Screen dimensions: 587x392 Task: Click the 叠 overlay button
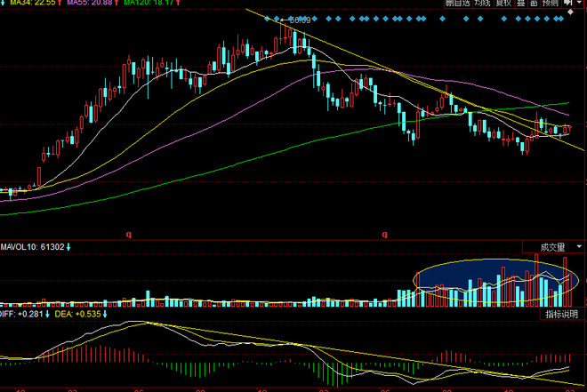click(x=520, y=4)
